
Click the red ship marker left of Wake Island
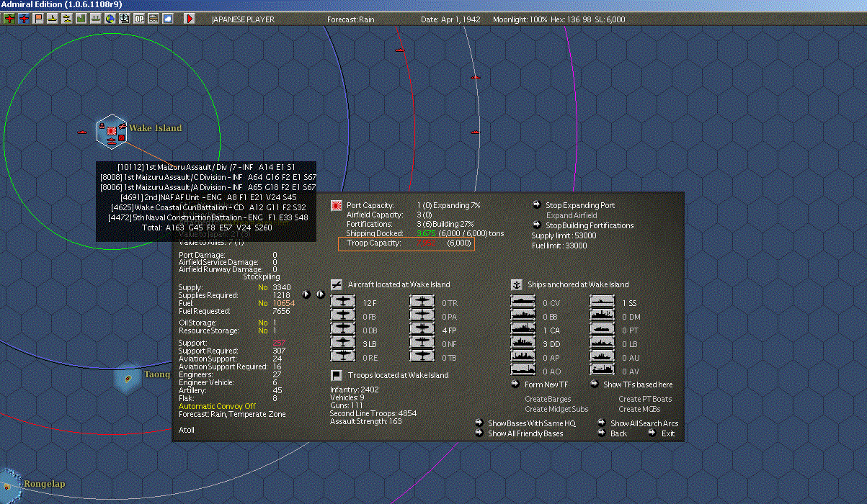coord(81,132)
